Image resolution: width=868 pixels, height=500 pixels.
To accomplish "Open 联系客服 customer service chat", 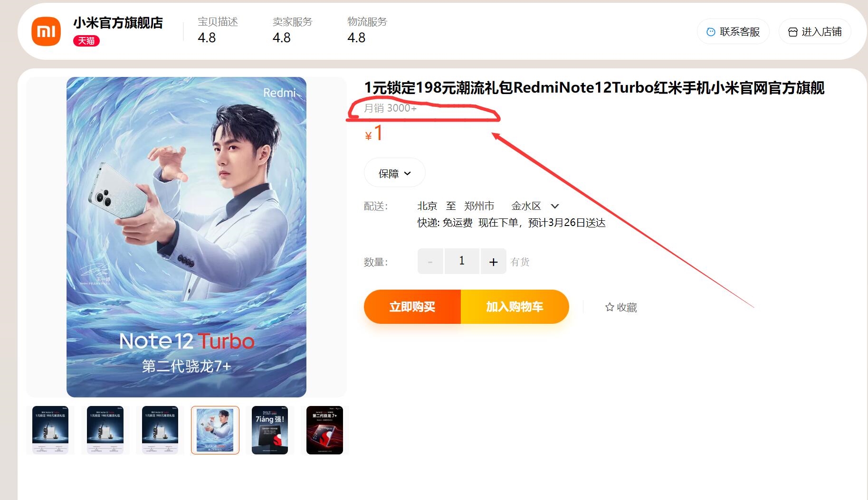I will click(733, 32).
